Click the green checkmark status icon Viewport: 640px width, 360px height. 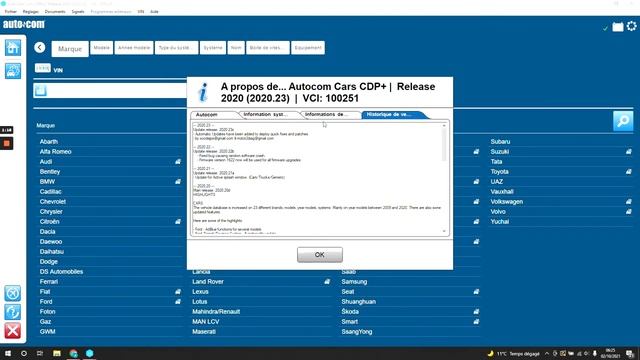pos(605,28)
